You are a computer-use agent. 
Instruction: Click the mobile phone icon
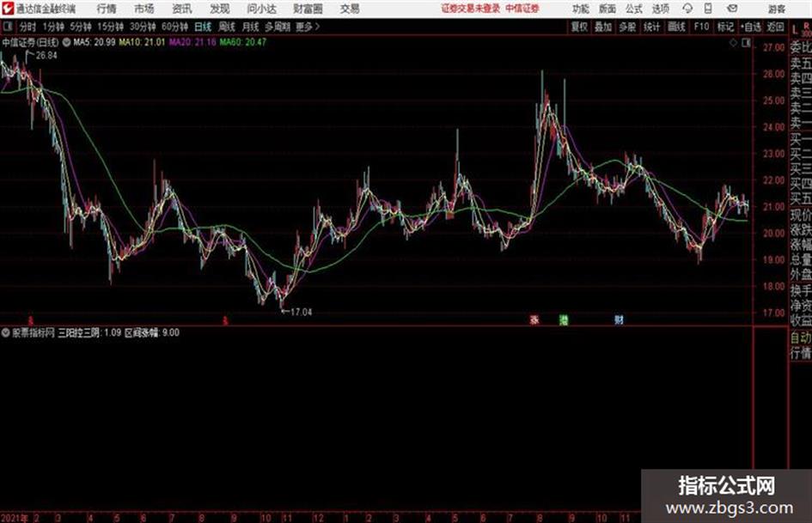pos(708,9)
